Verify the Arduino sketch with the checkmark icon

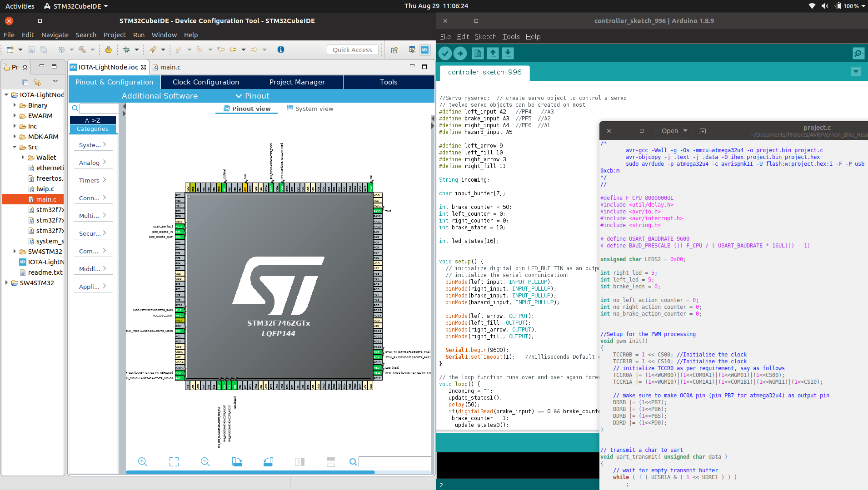tap(445, 53)
